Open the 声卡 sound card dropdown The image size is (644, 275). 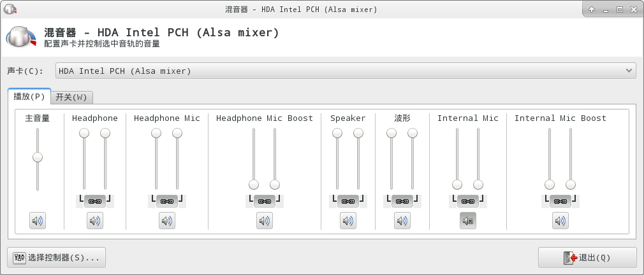tap(346, 71)
